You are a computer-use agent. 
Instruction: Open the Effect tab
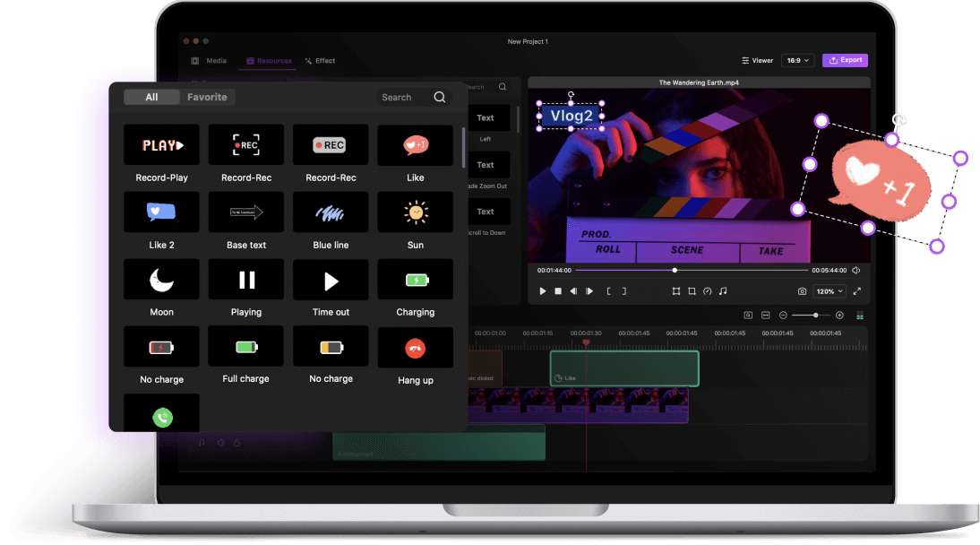pos(320,61)
